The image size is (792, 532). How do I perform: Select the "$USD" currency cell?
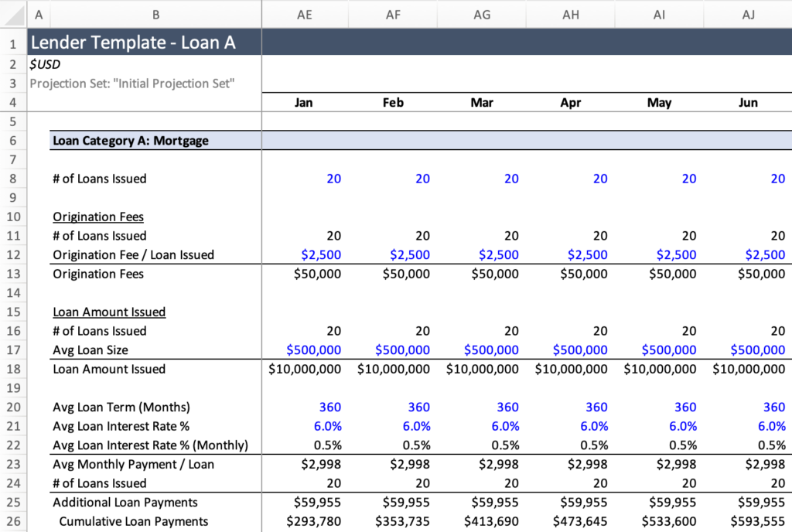[x=45, y=65]
